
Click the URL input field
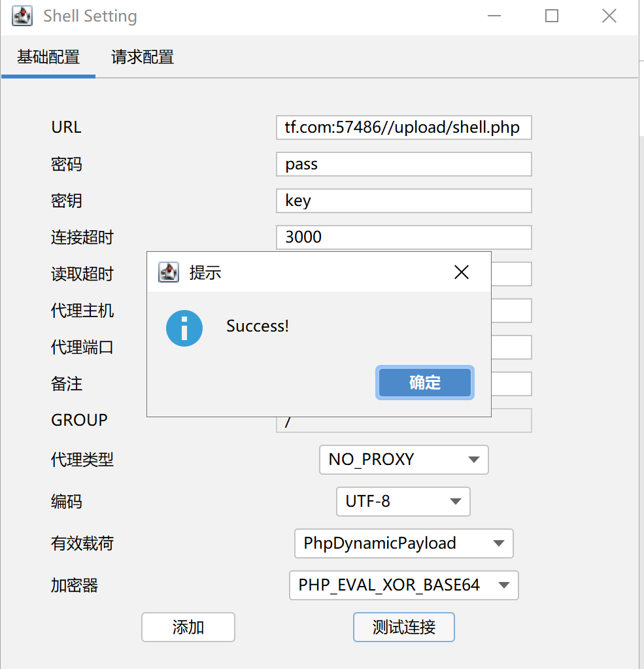click(x=404, y=128)
